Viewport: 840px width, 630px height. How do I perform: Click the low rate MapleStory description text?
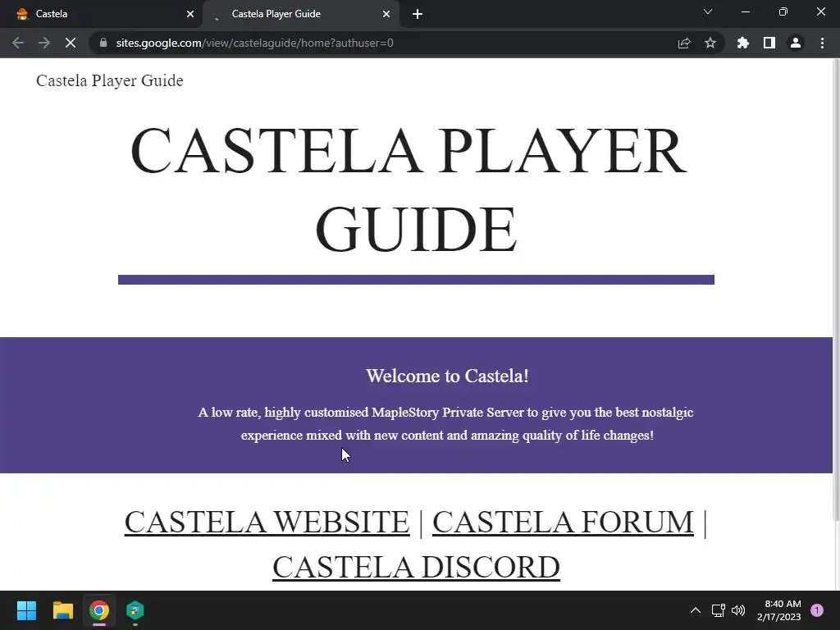446,424
